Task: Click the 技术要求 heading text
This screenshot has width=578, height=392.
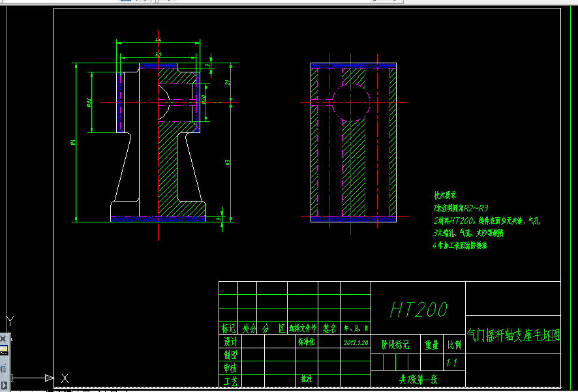Action: click(x=444, y=196)
